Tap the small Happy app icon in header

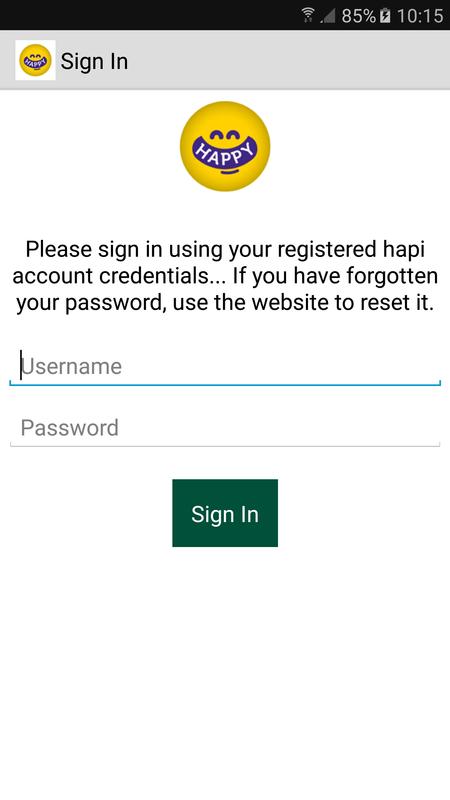point(35,60)
